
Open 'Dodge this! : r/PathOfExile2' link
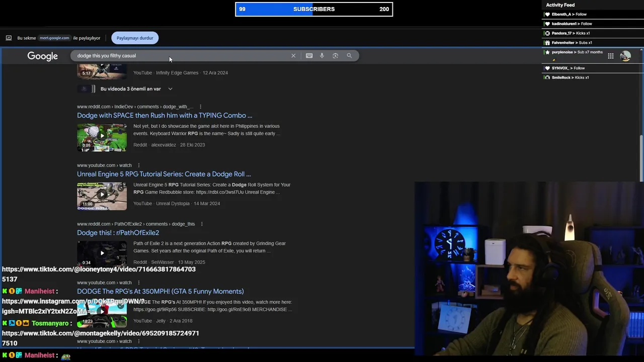click(118, 233)
